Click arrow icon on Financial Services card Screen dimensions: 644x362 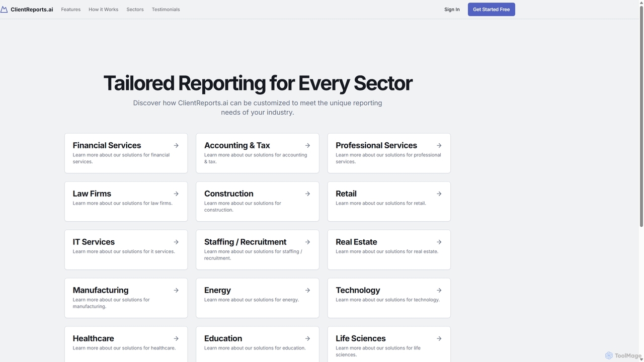(x=176, y=145)
